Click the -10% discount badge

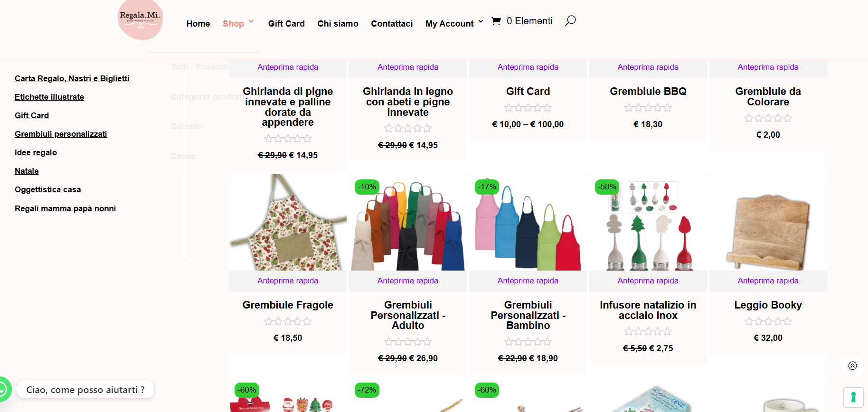367,187
